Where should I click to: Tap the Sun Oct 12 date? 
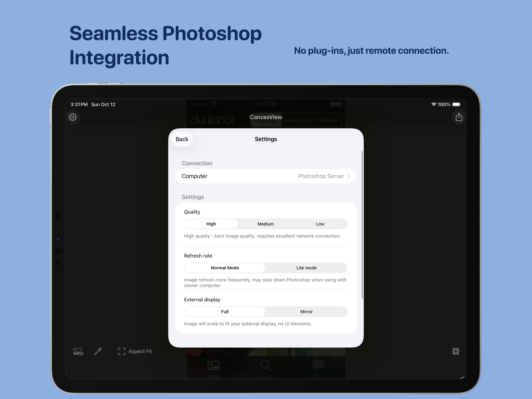(x=103, y=104)
